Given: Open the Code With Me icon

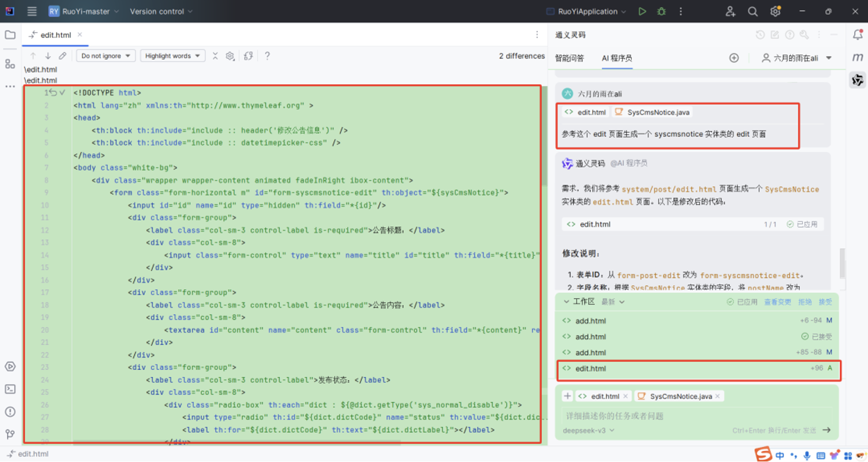Looking at the screenshot, I should [730, 11].
